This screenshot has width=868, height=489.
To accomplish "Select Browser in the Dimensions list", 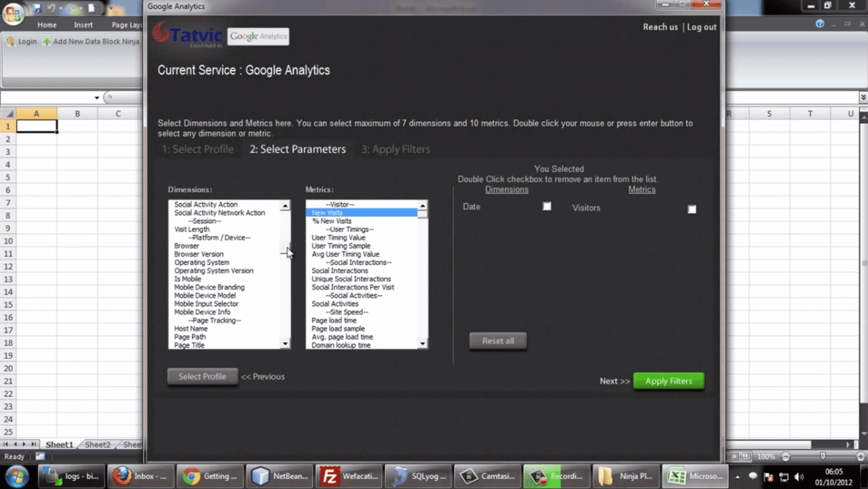I will pyautogui.click(x=187, y=246).
